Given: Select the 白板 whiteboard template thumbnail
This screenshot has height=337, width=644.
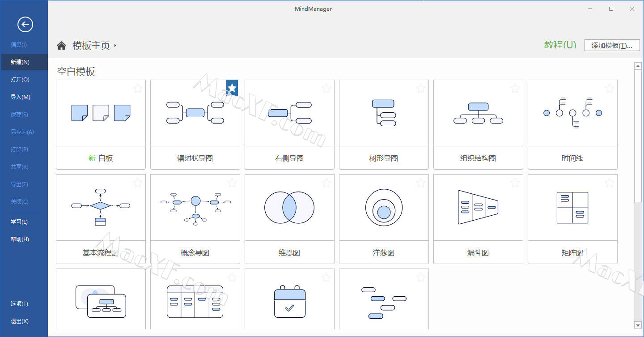Looking at the screenshot, I should pos(101,113).
